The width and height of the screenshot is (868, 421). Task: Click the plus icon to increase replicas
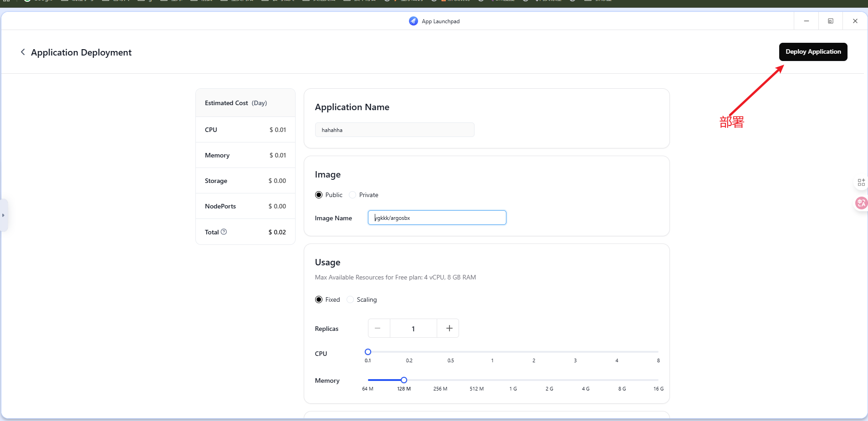(449, 328)
